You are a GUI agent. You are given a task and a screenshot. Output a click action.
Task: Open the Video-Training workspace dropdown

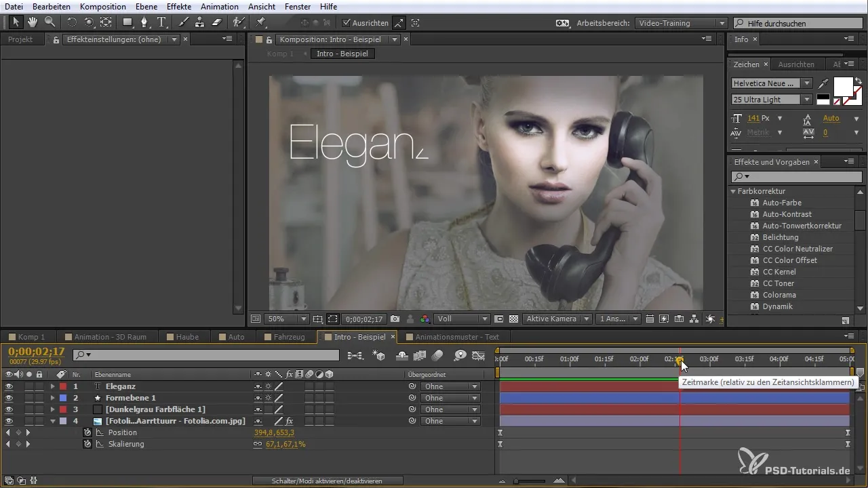682,23
